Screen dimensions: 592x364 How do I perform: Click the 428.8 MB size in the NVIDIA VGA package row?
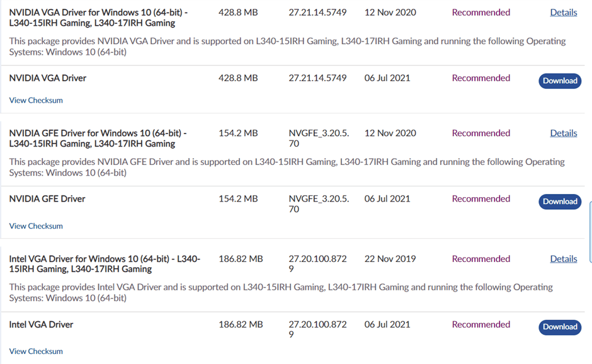point(238,13)
